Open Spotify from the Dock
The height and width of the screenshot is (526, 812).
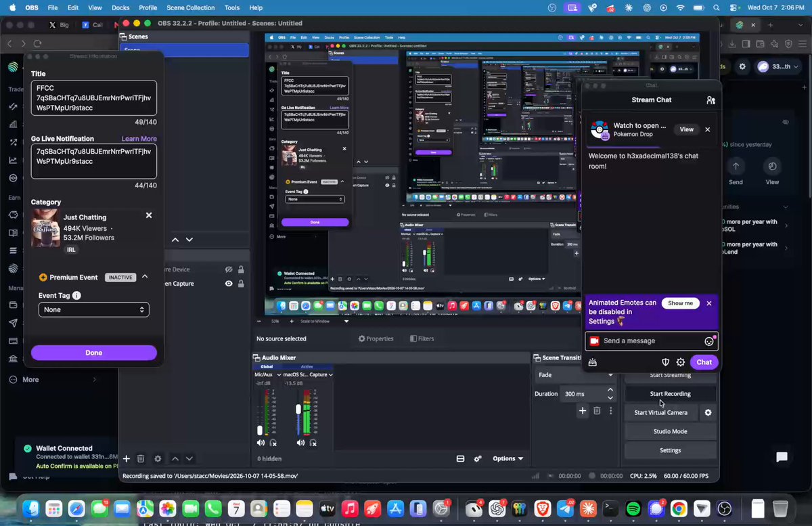coord(633,508)
